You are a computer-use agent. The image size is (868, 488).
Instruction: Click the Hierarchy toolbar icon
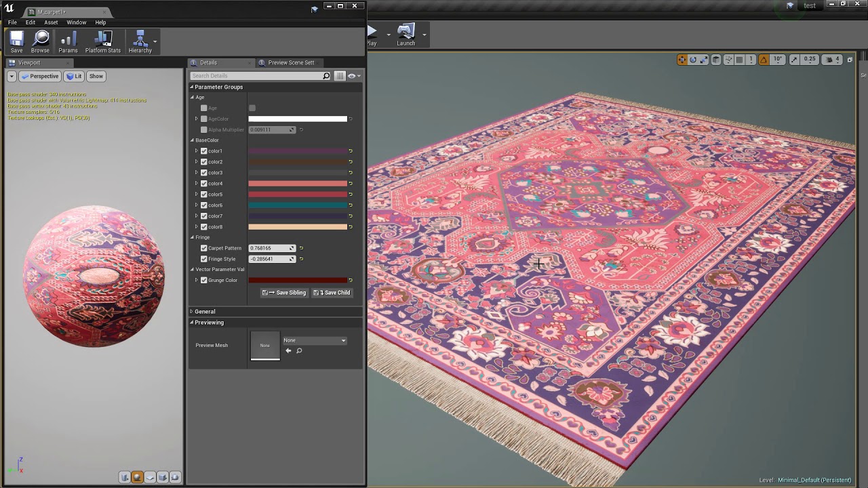pos(140,42)
